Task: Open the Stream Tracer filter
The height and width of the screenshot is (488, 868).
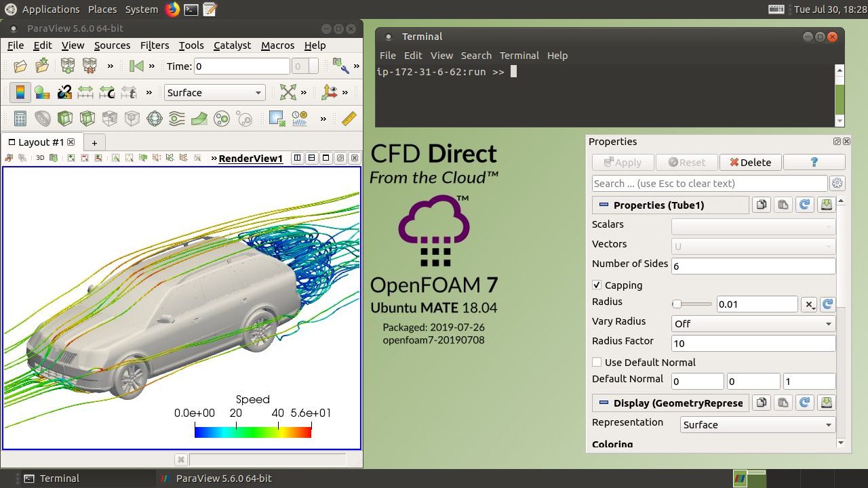Action: click(176, 119)
